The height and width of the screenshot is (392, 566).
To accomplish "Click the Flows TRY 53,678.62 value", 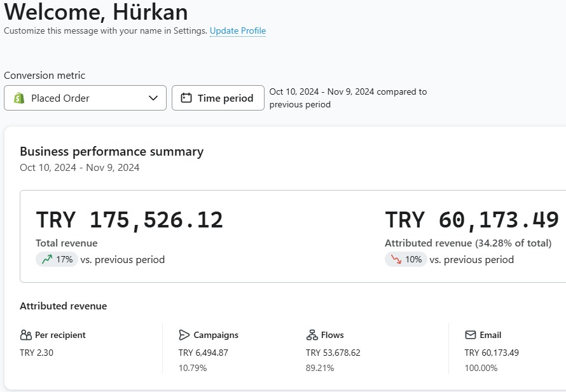I will click(333, 353).
